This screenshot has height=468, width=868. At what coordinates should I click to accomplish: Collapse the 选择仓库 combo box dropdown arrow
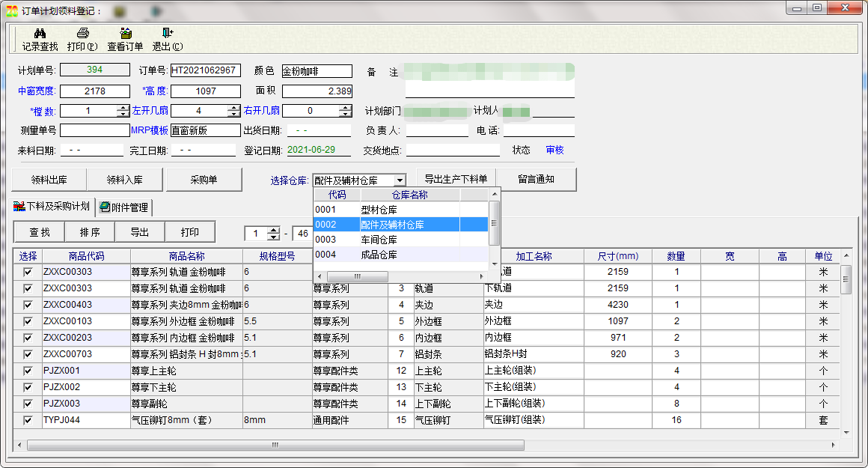pos(400,180)
